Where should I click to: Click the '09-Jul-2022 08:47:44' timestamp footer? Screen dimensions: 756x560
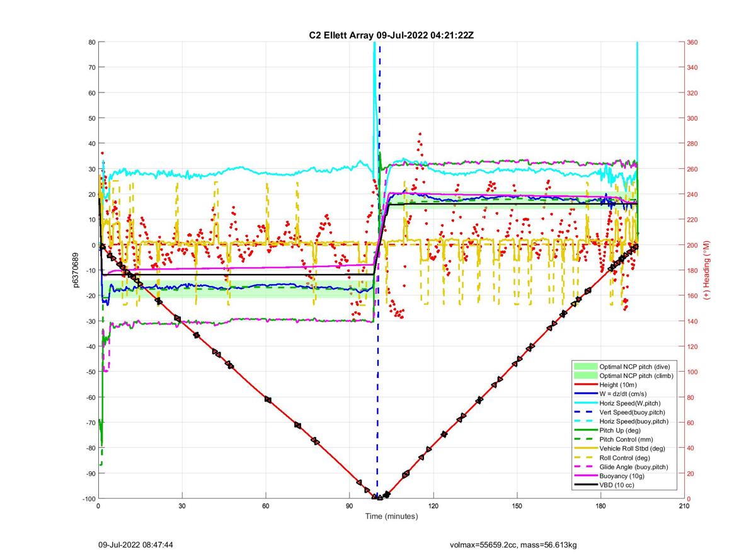(x=135, y=544)
